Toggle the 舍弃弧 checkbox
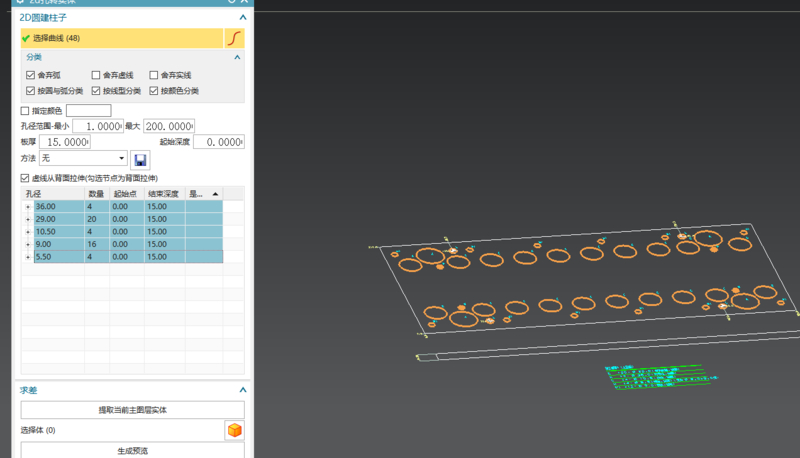800x458 pixels. tap(30, 75)
